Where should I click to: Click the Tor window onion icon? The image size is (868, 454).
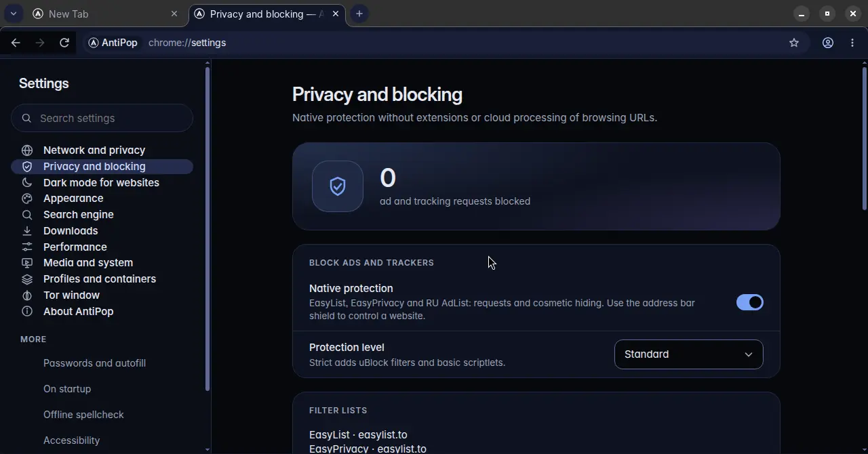pyautogui.click(x=27, y=295)
